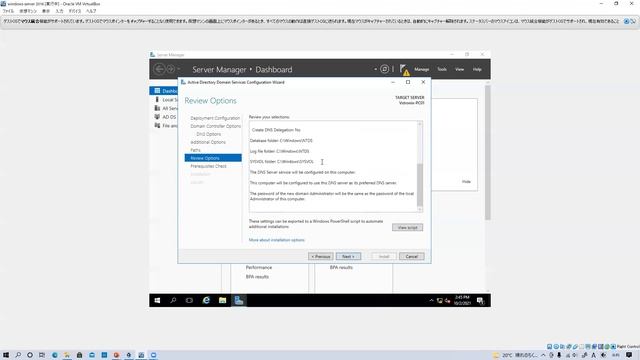Viewport: 640px width, 360px height.
Task: Click the View script button
Action: [407, 227]
